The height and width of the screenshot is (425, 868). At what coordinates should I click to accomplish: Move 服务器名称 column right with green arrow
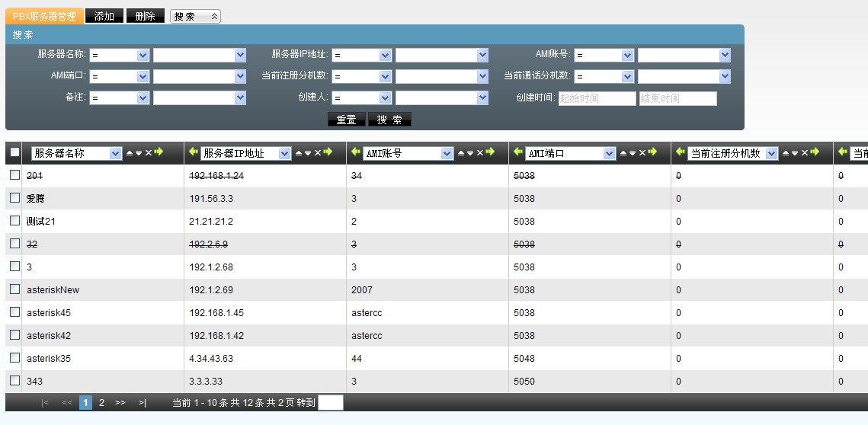point(159,152)
